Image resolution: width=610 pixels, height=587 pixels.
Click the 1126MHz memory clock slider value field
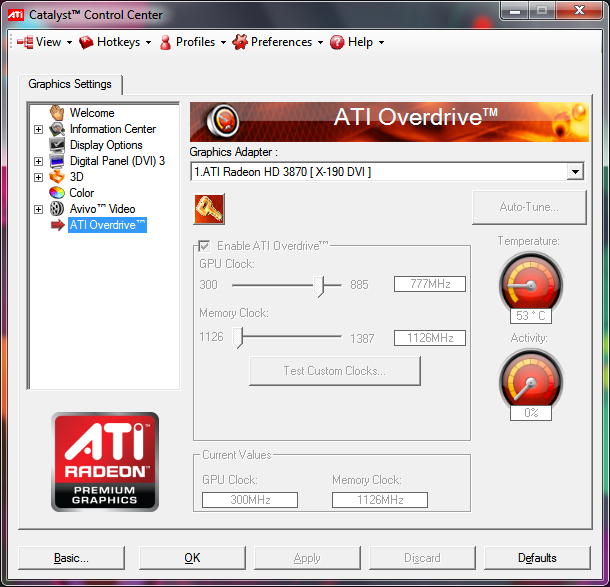[x=430, y=338]
